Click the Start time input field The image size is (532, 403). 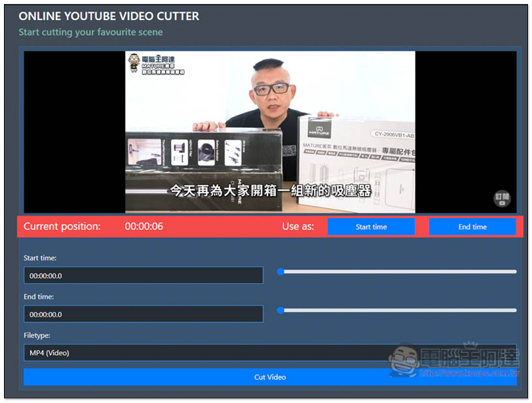pos(144,275)
